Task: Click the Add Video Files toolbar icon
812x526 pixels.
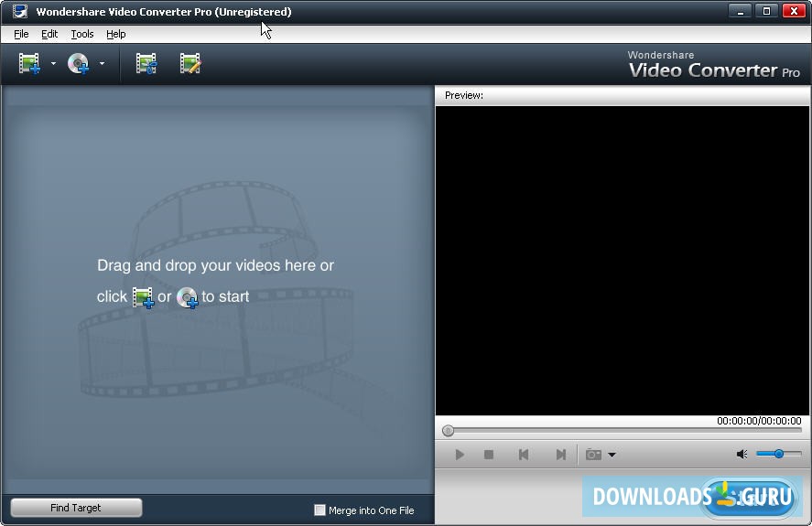Action: [x=29, y=64]
